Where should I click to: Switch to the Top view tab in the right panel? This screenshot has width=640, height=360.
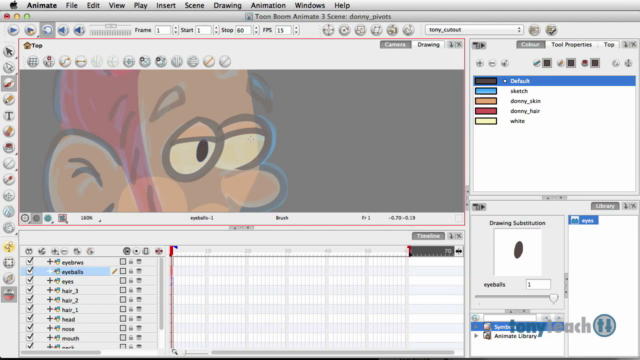(x=609, y=44)
